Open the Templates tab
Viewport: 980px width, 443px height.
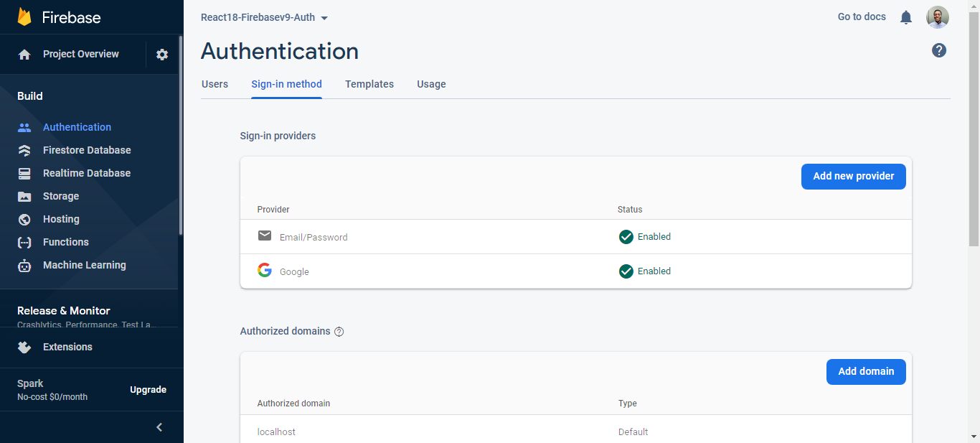(x=369, y=84)
